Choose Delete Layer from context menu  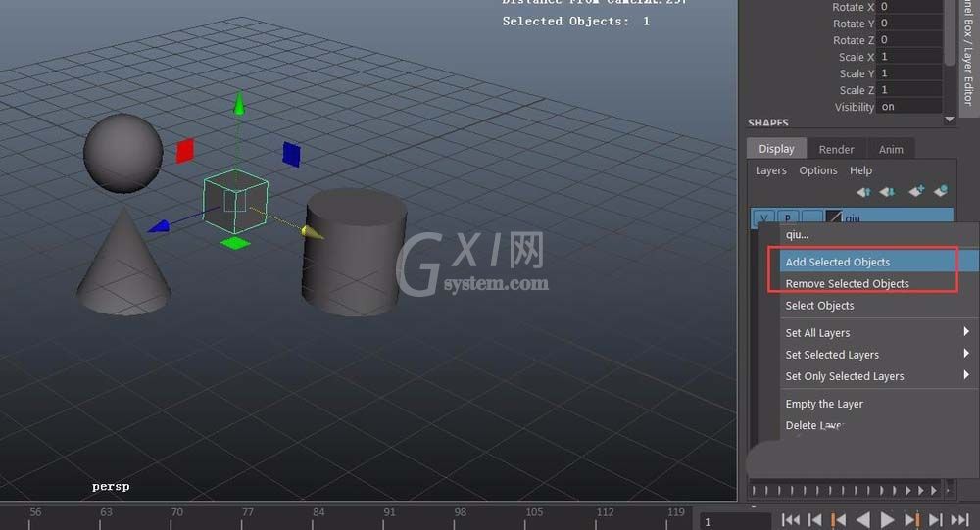(x=878, y=425)
